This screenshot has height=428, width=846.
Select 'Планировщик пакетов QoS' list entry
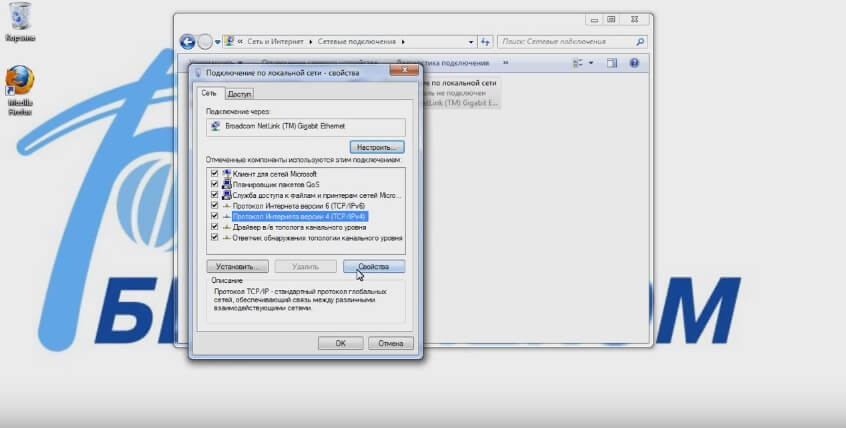[276, 185]
